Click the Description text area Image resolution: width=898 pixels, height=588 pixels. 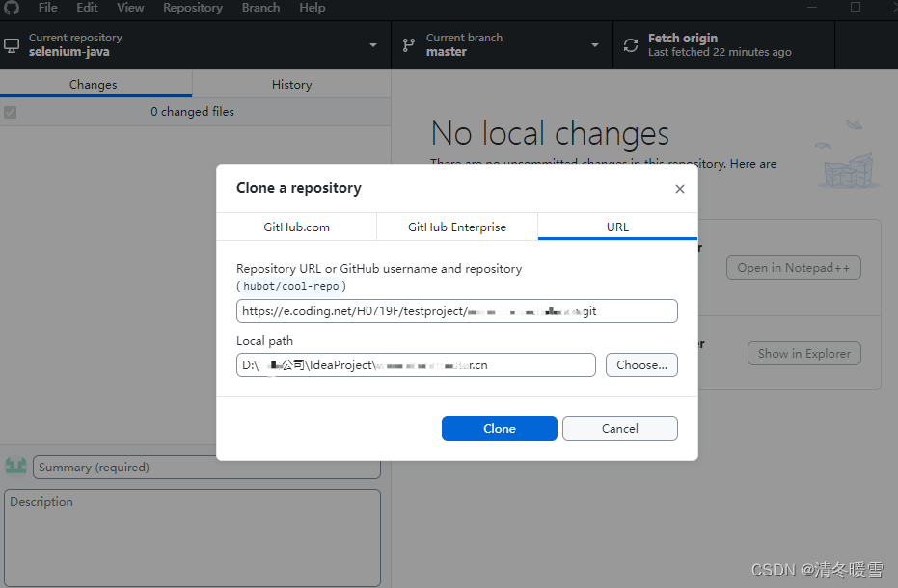[193, 538]
